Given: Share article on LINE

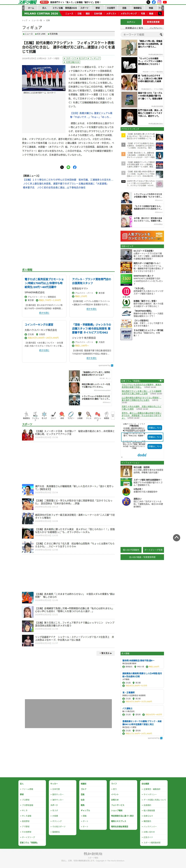Looking at the screenshot, I should 69,167.
